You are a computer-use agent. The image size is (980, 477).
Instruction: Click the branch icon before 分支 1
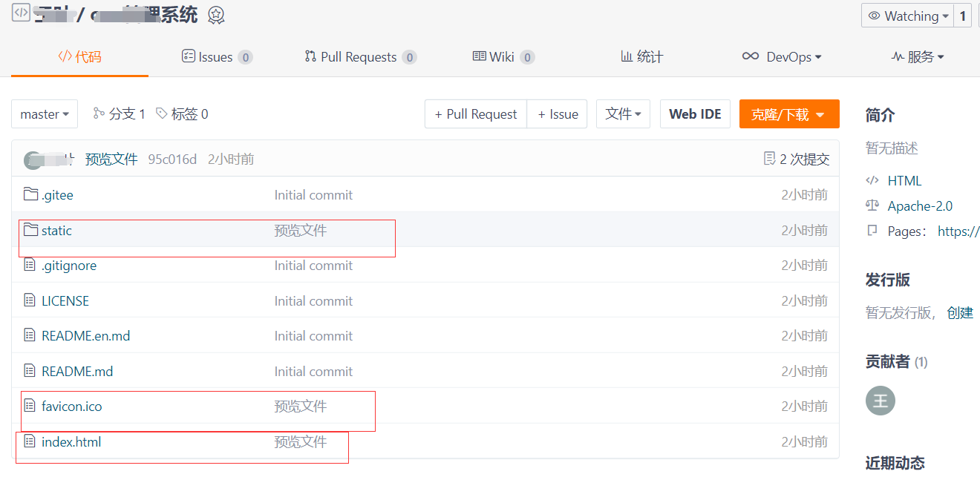(98, 114)
